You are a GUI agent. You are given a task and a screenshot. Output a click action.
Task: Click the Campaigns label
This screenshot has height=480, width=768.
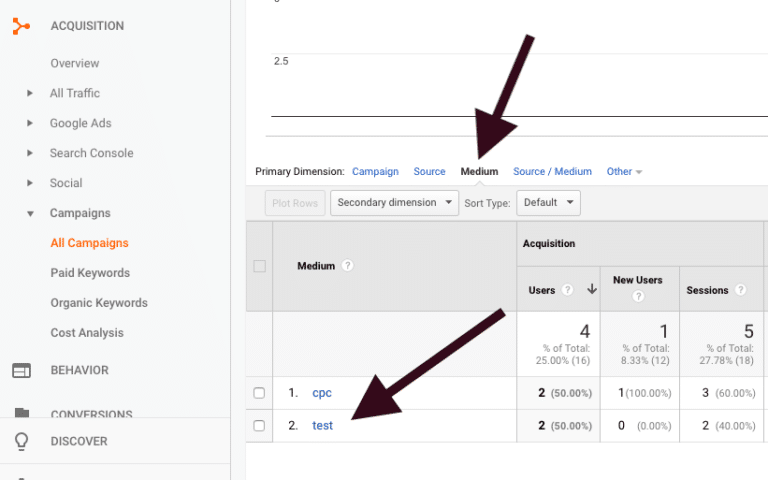80,213
